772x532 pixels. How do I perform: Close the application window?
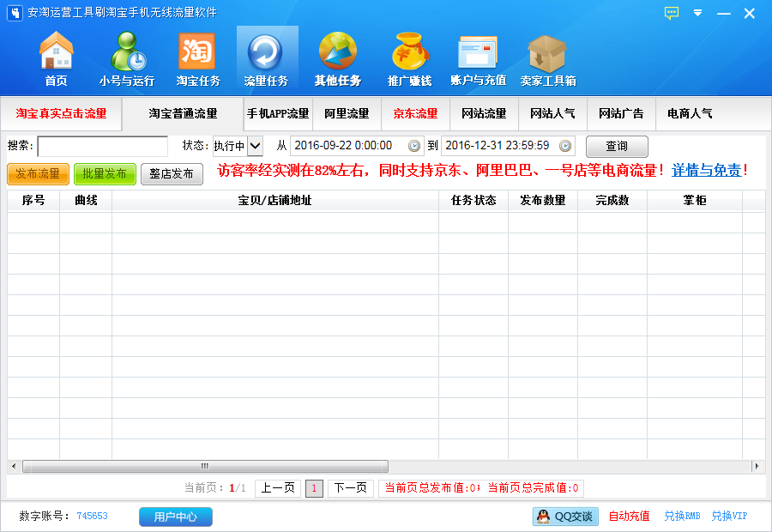pyautogui.click(x=750, y=14)
